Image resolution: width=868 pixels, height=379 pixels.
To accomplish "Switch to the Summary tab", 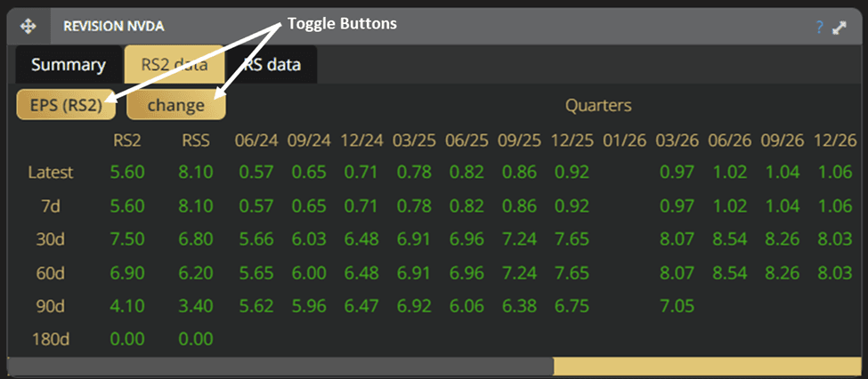I will 68,65.
